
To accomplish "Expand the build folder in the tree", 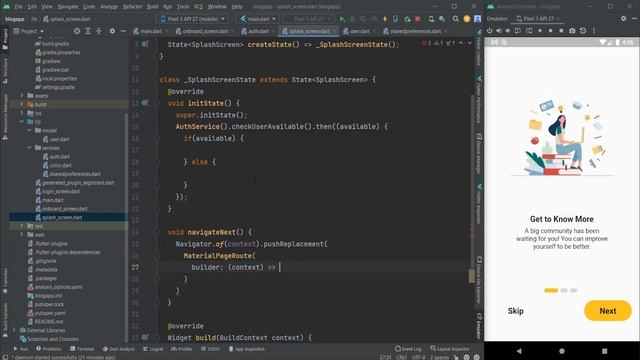I will (x=22, y=104).
